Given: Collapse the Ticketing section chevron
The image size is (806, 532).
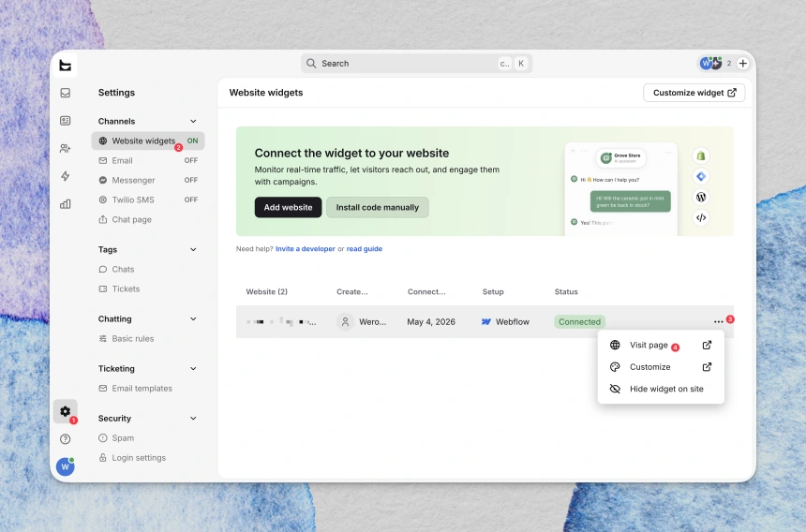Looking at the screenshot, I should [x=193, y=369].
